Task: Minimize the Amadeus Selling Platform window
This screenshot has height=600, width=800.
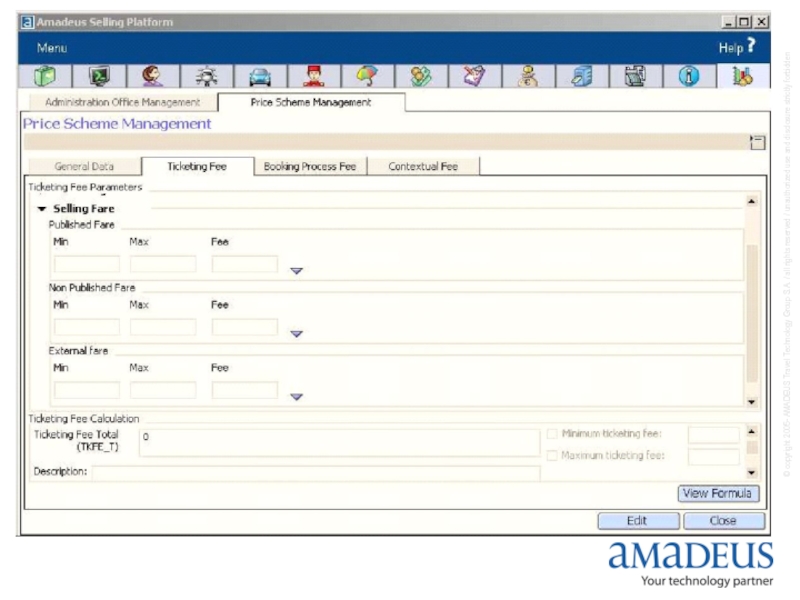Action: pyautogui.click(x=728, y=22)
